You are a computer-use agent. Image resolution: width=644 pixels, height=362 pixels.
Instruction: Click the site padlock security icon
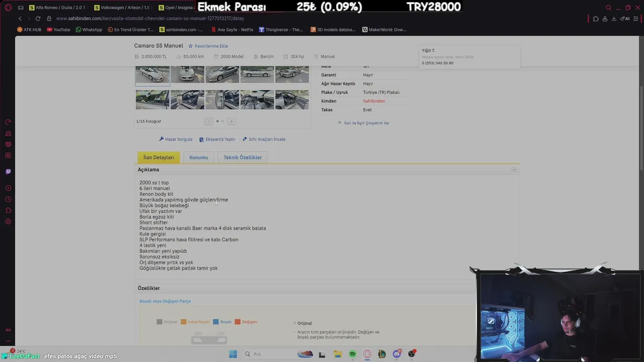[x=49, y=19]
